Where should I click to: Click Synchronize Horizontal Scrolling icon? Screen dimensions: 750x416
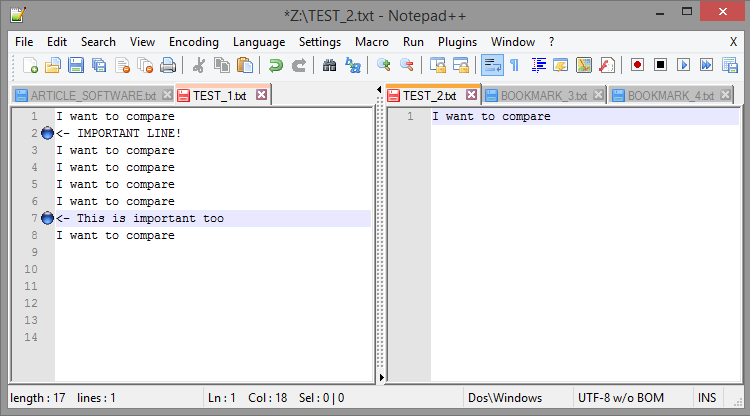coord(461,65)
